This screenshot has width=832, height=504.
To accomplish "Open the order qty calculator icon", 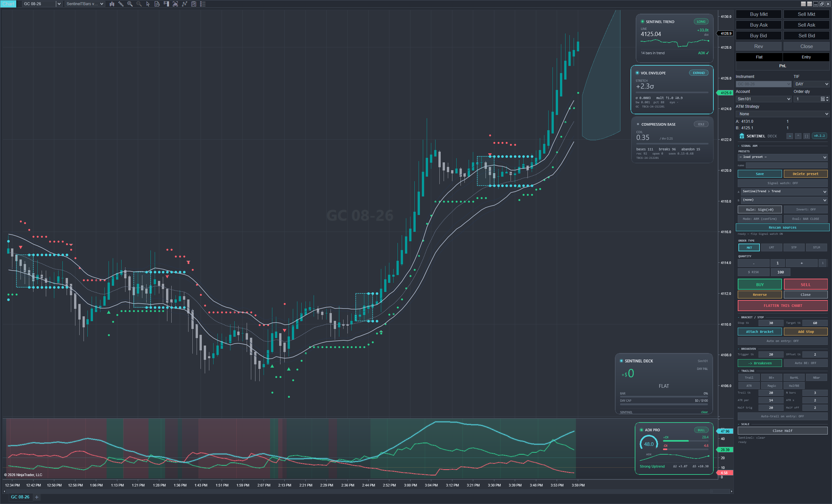I will point(823,99).
